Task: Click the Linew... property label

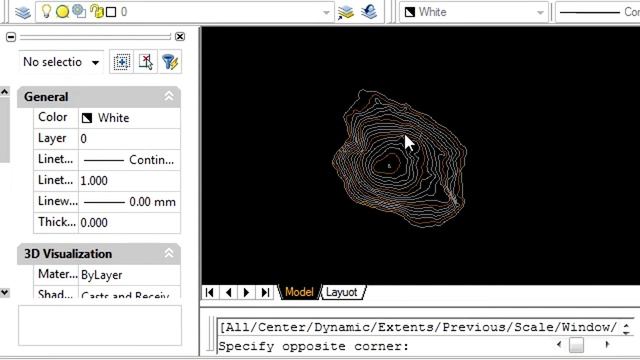Action: [x=58, y=201]
